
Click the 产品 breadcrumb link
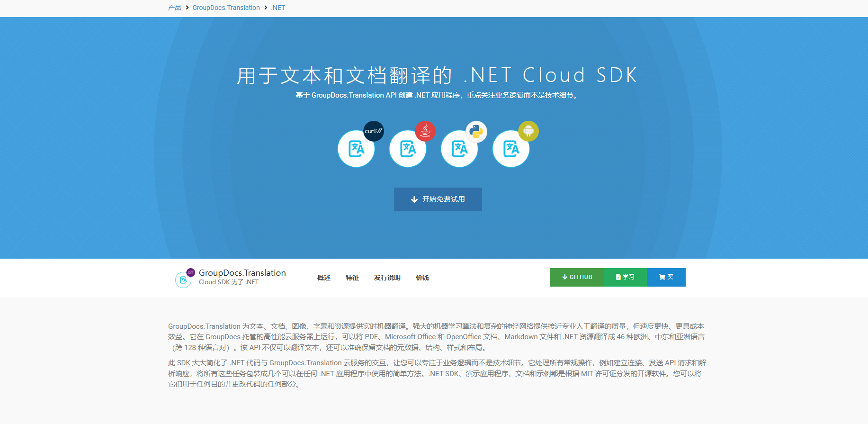click(x=175, y=8)
